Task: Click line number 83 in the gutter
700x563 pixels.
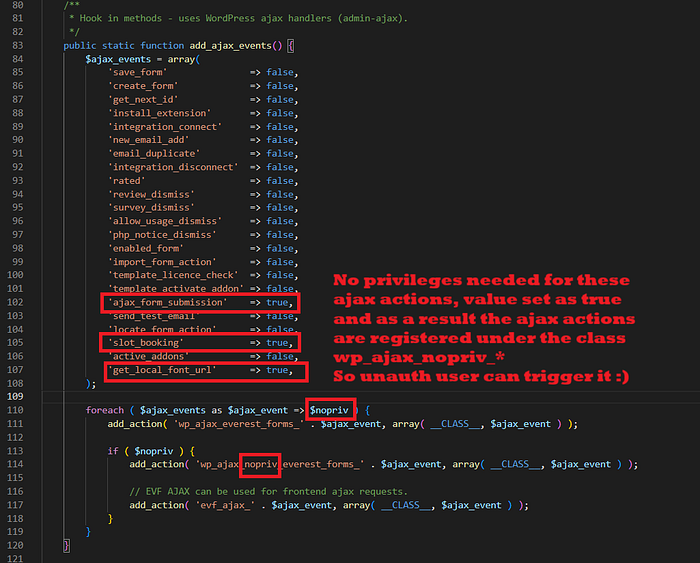Action: [17, 46]
